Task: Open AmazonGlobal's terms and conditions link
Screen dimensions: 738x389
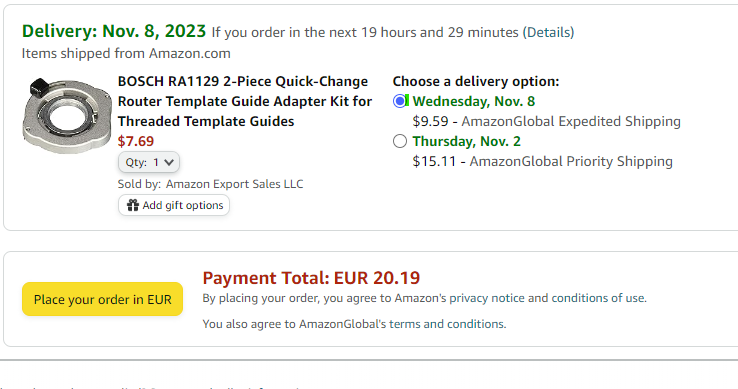Action: coord(446,324)
